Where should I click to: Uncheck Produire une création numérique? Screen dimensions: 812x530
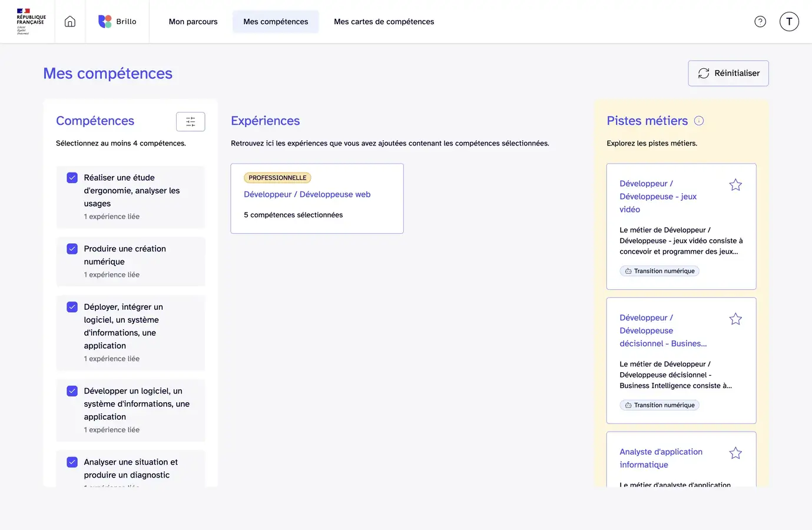click(72, 249)
